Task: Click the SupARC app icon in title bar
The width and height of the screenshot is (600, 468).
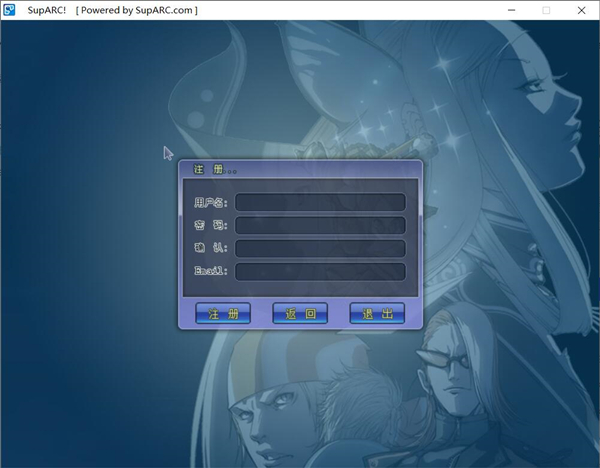Action: pyautogui.click(x=10, y=10)
